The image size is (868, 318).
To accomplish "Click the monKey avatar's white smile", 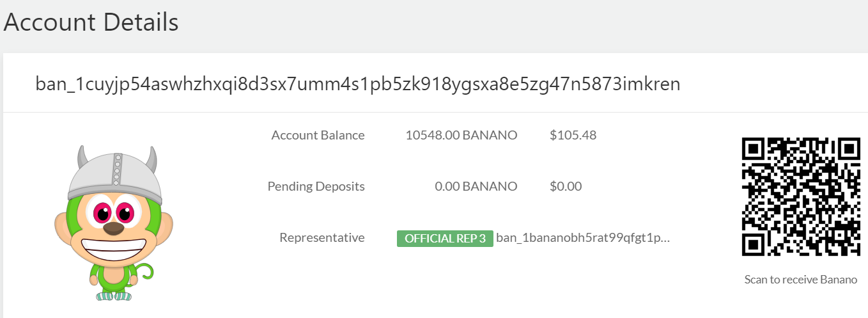I will click(113, 246).
